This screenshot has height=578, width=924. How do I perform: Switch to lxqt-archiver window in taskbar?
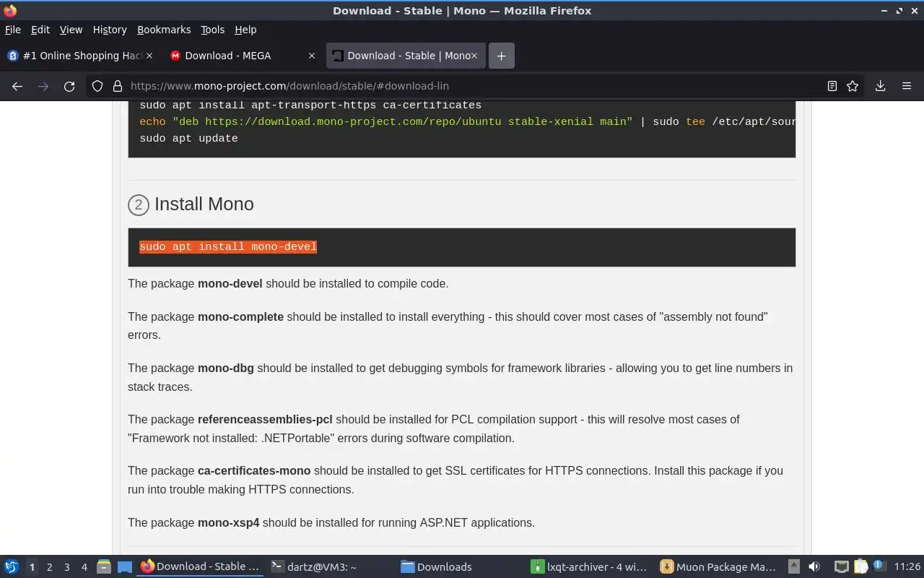590,567
